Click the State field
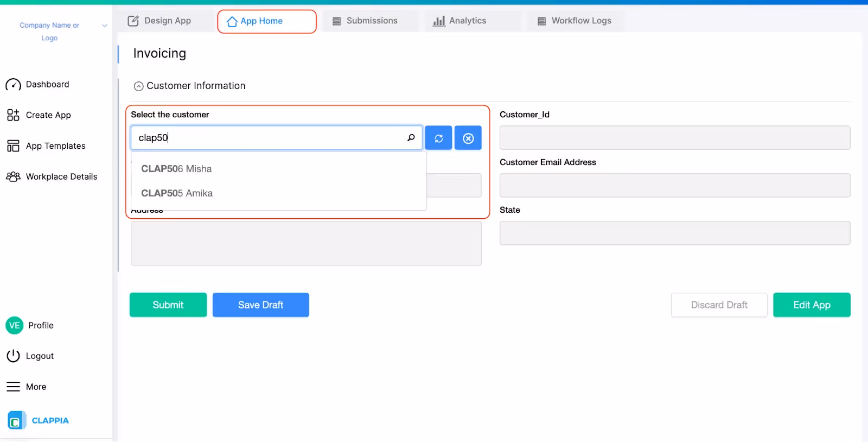Screen dimensions: 868x442 point(675,233)
